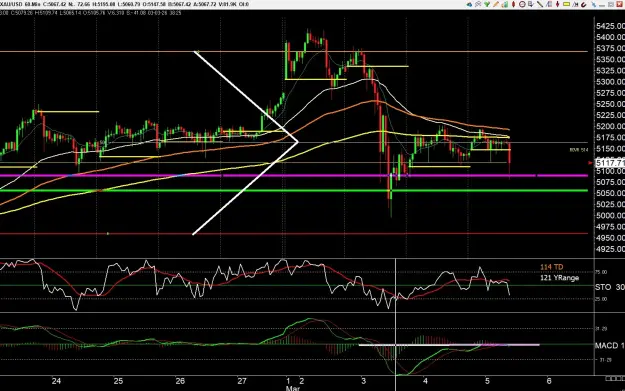Click date label 25 on time axis

coord(118,381)
